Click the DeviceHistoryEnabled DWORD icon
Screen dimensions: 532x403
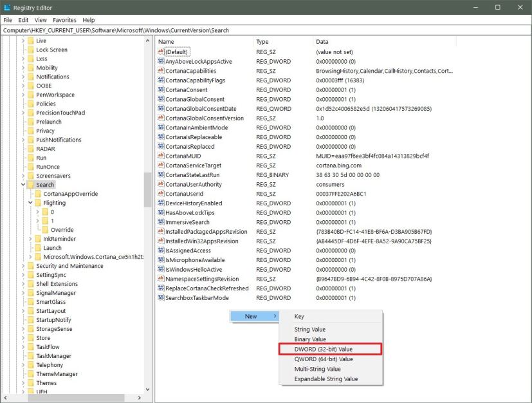pos(161,203)
